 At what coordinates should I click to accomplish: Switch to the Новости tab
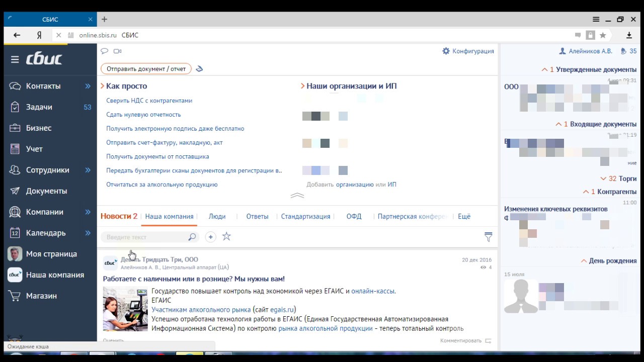(119, 216)
